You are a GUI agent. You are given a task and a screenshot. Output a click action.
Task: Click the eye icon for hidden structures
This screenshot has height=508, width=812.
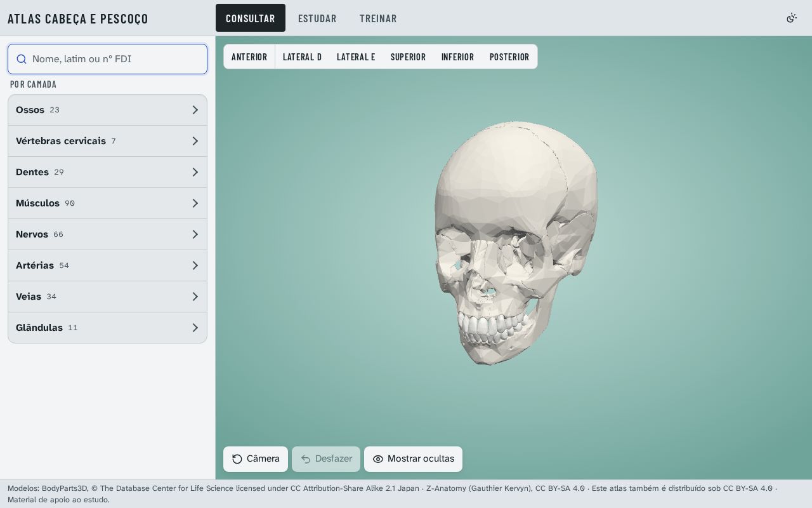(378, 459)
